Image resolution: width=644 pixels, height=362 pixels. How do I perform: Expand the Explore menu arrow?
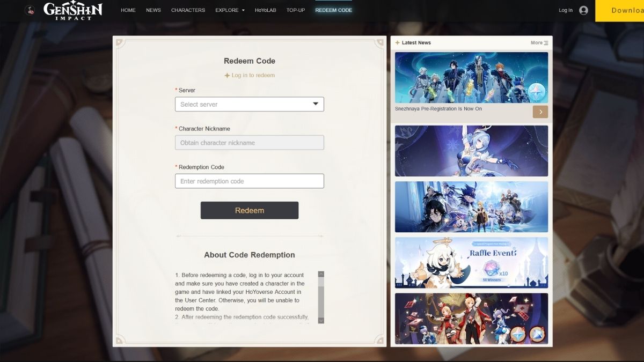[243, 11]
